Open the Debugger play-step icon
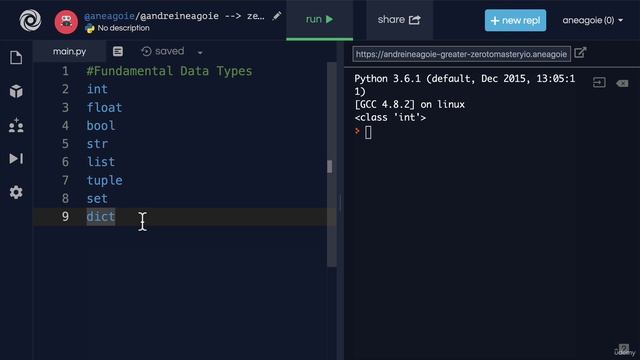Image resolution: width=640 pixels, height=360 pixels. click(16, 158)
